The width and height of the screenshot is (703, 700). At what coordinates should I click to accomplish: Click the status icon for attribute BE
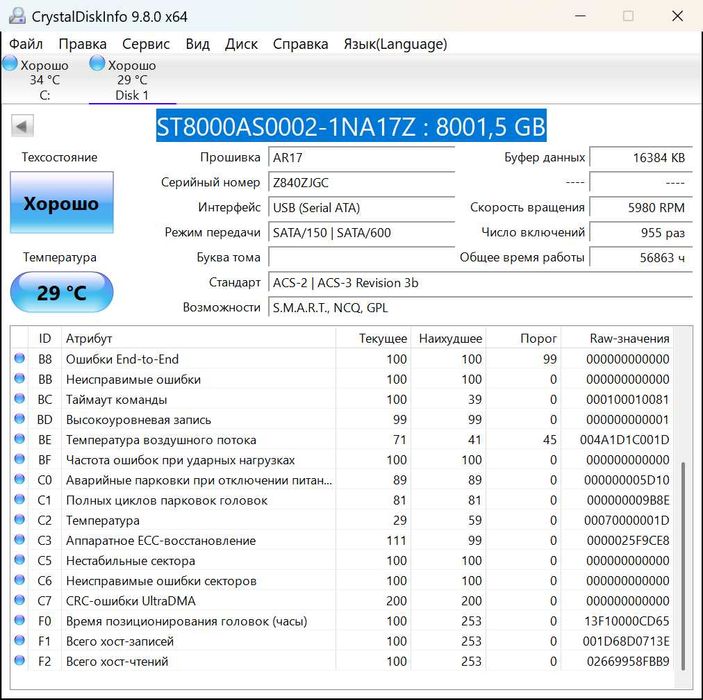(19, 439)
